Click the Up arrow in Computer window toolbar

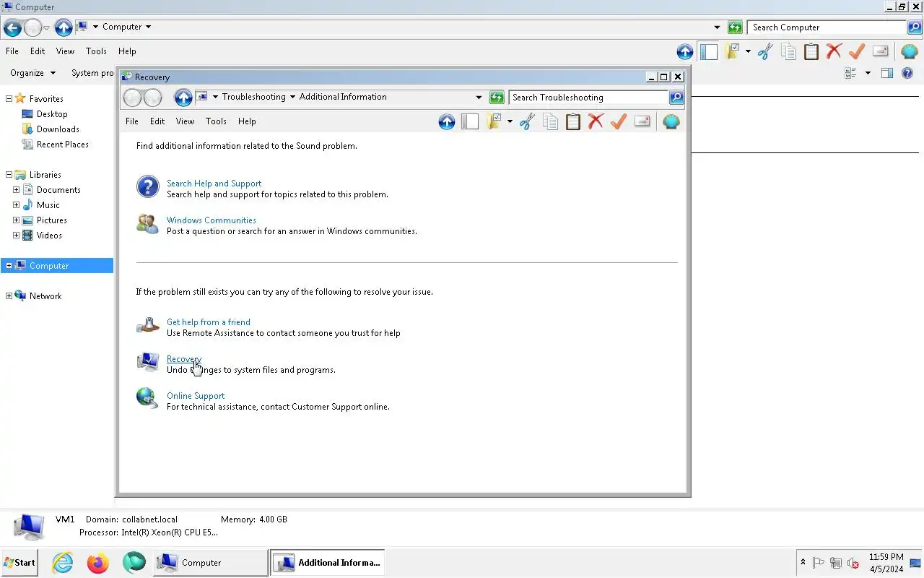click(685, 51)
